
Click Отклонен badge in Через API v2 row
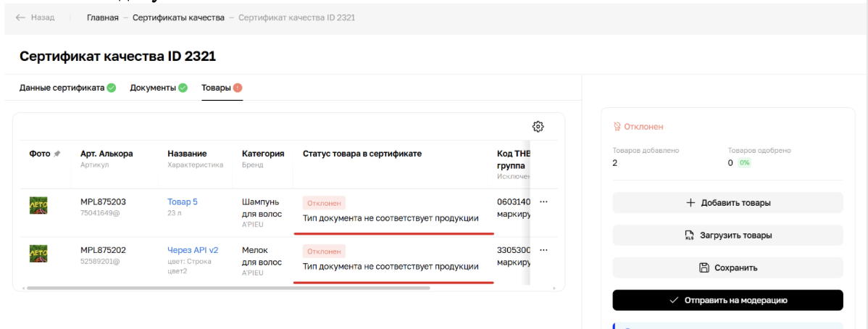[324, 251]
